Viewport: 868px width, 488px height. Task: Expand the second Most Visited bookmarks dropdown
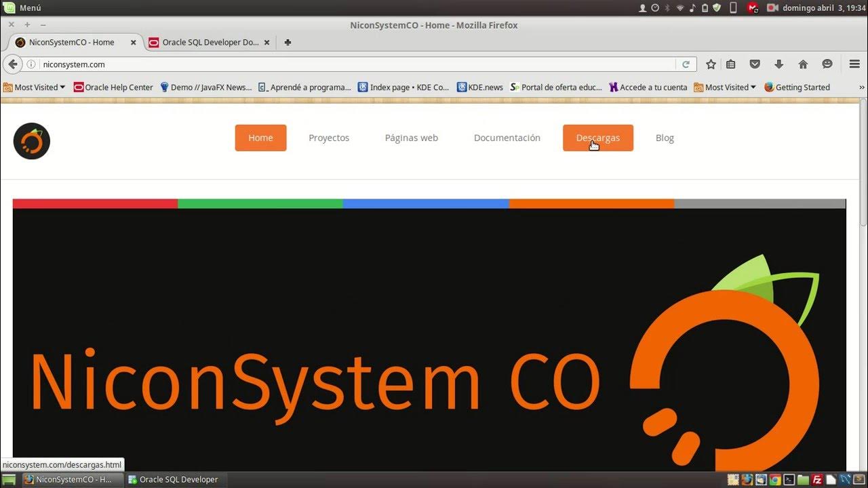point(725,87)
